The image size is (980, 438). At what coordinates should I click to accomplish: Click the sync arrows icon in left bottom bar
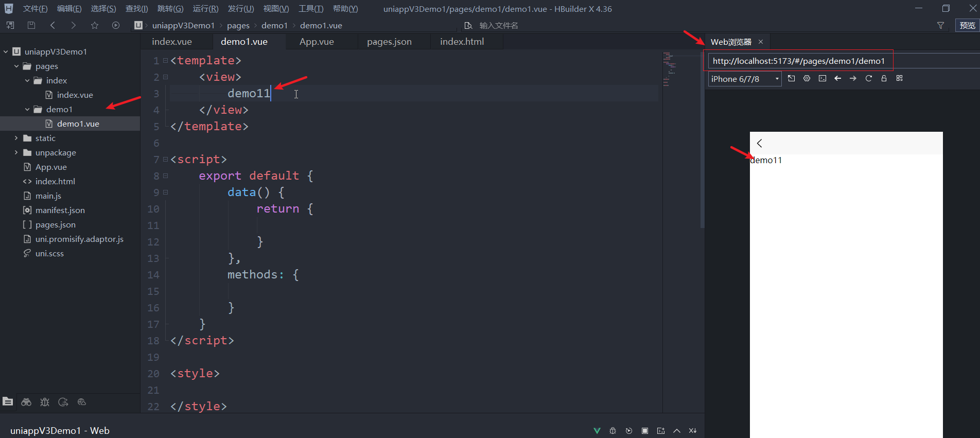(63, 402)
